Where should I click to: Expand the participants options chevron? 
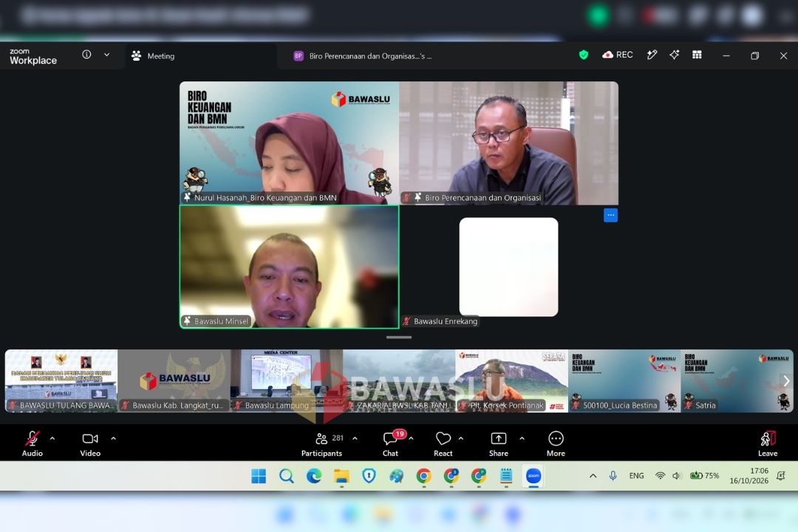point(355,438)
